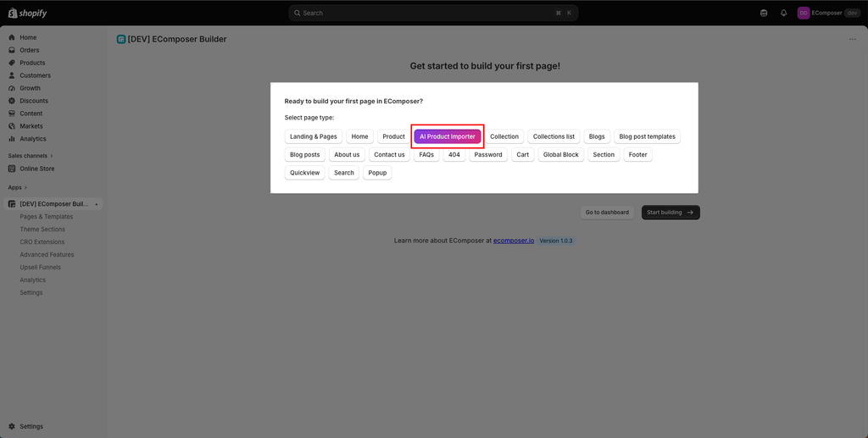The width and height of the screenshot is (868, 438).
Task: Click the search magnifier icon
Action: tap(297, 13)
